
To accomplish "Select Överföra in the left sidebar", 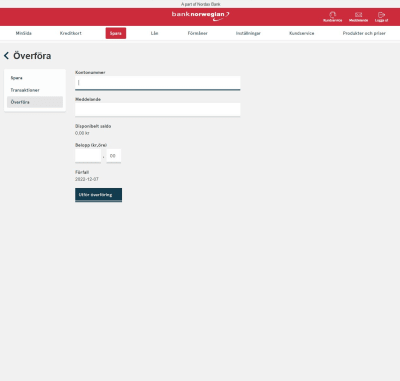I will 35,102.
